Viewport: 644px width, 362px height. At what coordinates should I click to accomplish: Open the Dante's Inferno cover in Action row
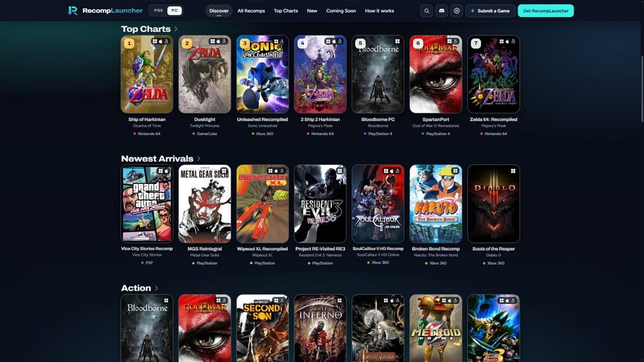coord(320,328)
